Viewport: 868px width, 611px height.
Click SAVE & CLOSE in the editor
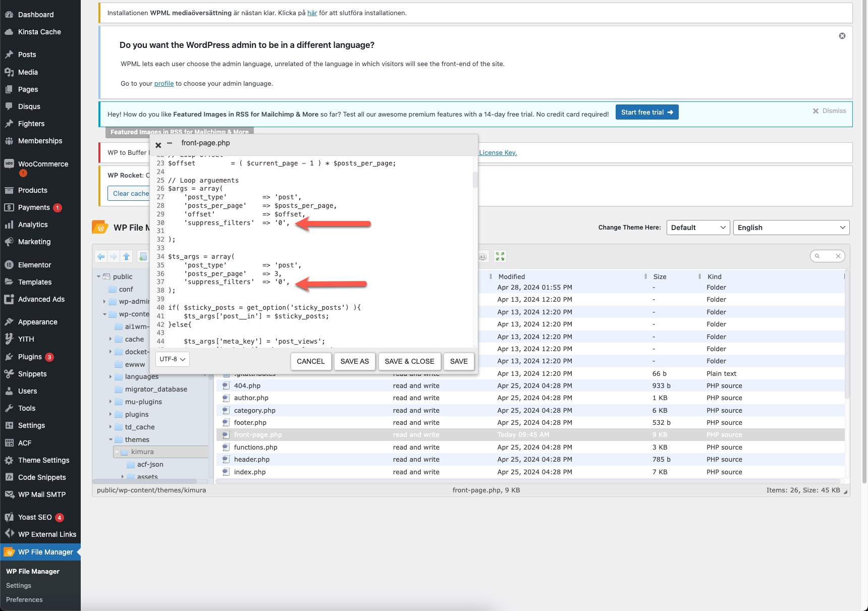tap(409, 361)
